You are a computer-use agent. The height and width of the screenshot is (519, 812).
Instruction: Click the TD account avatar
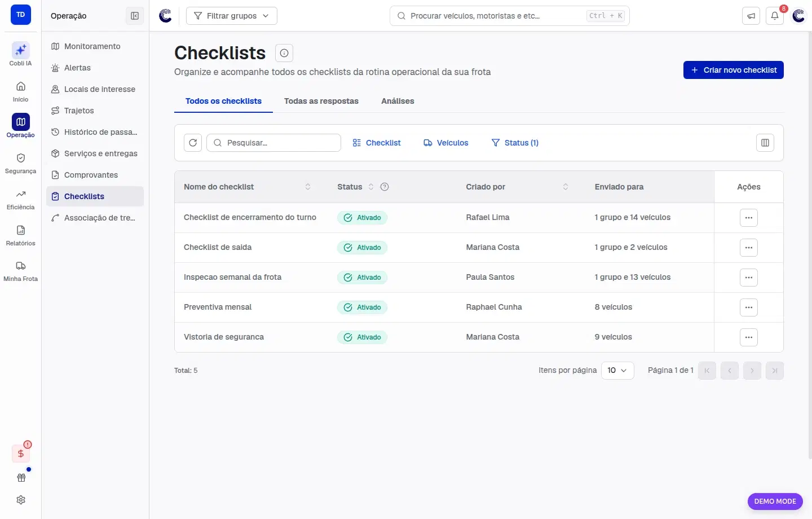(x=21, y=15)
